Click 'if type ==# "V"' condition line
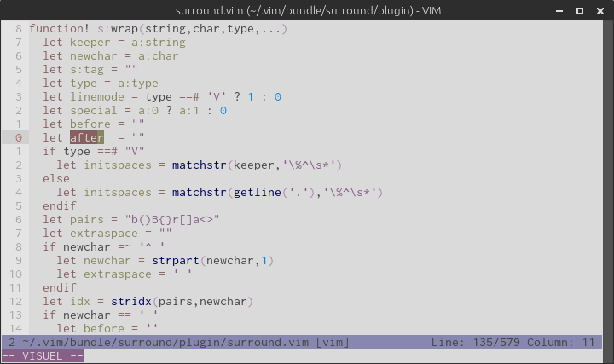 click(x=94, y=152)
